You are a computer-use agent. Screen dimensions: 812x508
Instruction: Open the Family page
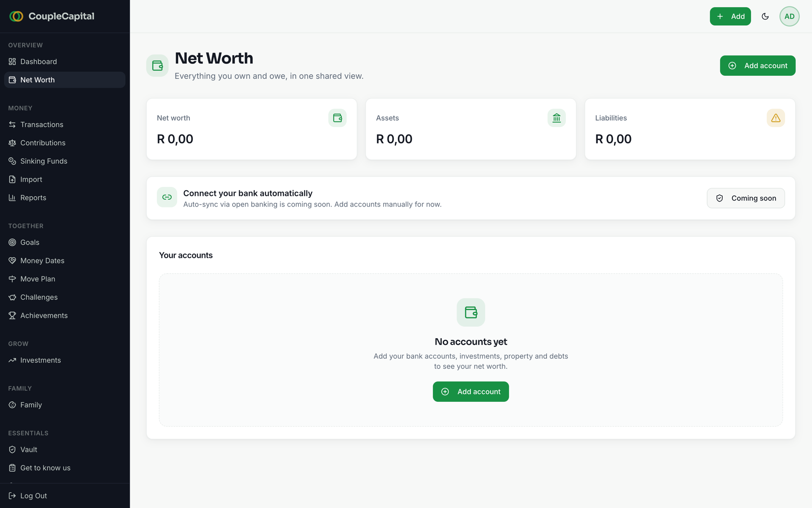coord(65,405)
